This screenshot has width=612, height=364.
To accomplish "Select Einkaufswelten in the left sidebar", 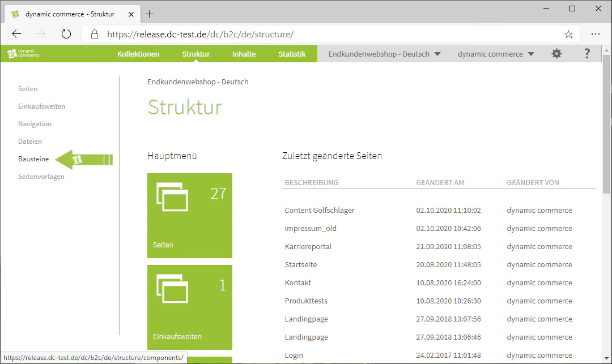I will (41, 106).
